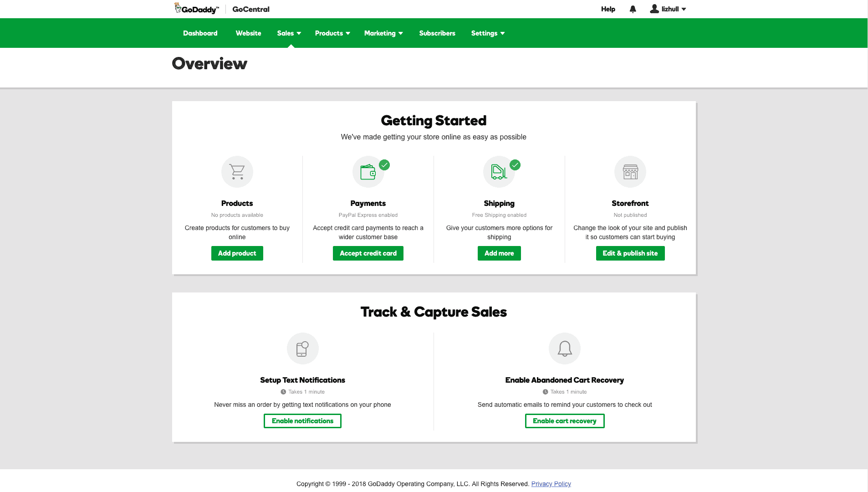868x492 pixels.
Task: Click the Storefront shop icon
Action: click(630, 172)
